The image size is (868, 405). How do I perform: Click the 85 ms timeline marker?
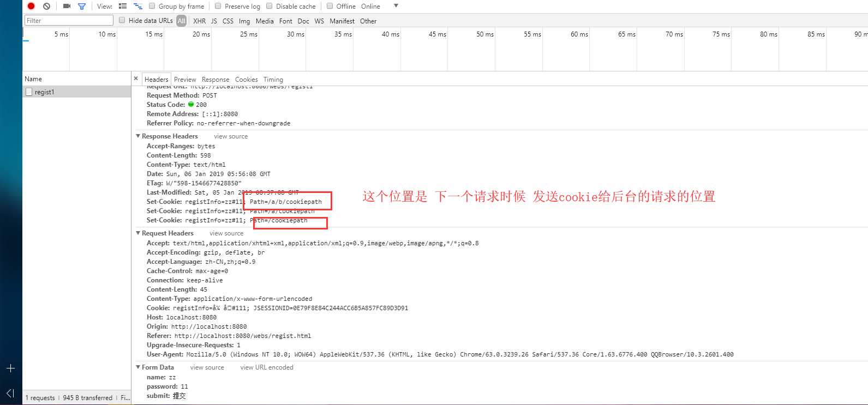[816, 34]
